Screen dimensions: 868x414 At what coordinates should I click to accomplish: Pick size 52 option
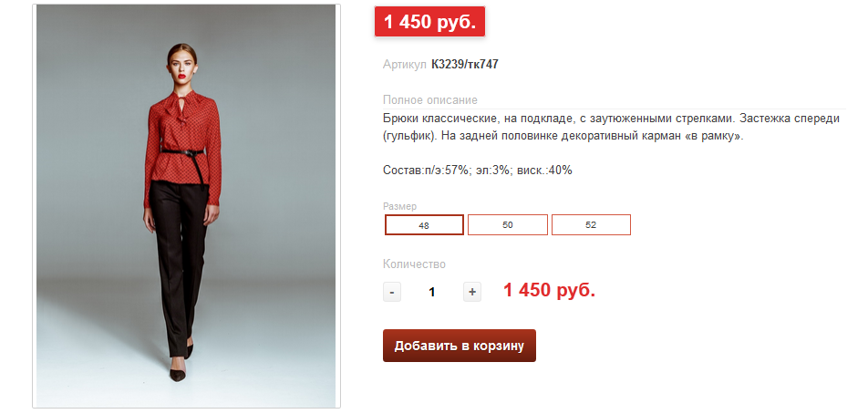tap(591, 224)
